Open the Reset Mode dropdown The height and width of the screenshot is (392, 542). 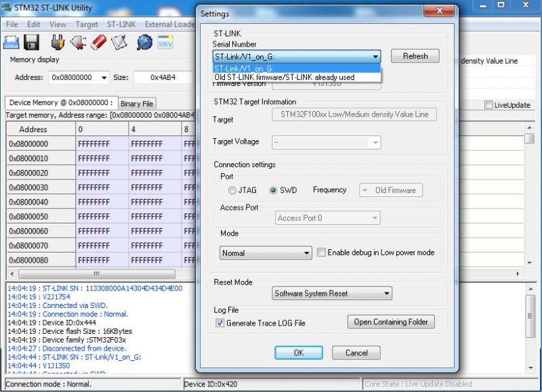[331, 293]
